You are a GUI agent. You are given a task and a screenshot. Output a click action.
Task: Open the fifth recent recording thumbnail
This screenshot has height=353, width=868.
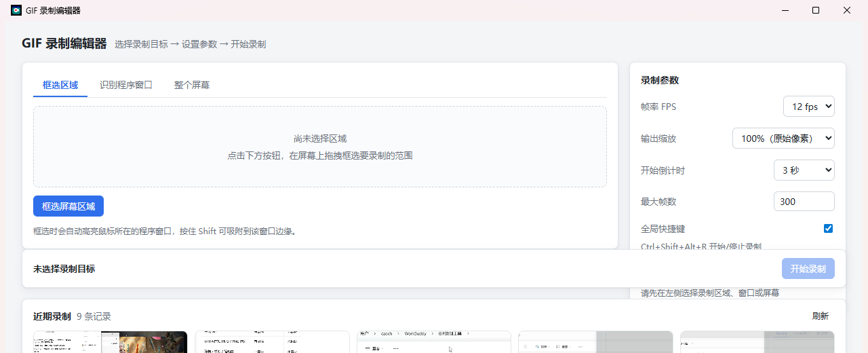757,342
